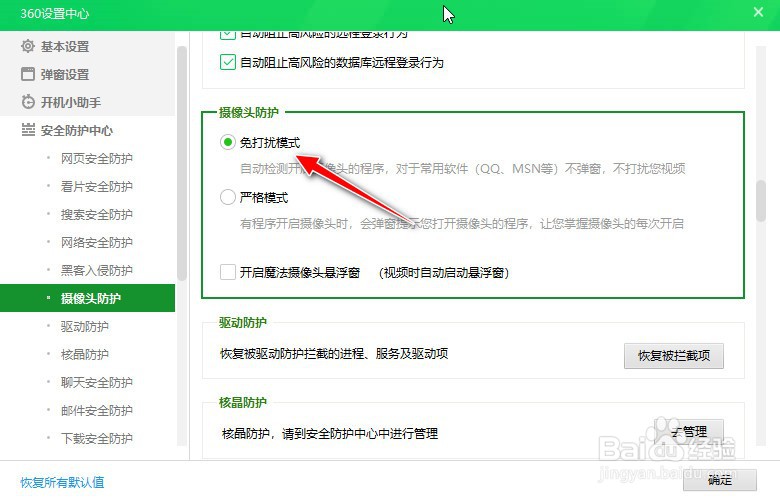This screenshot has width=780, height=500.
Task: Click the 核晶防护 section heading
Action: (x=243, y=402)
